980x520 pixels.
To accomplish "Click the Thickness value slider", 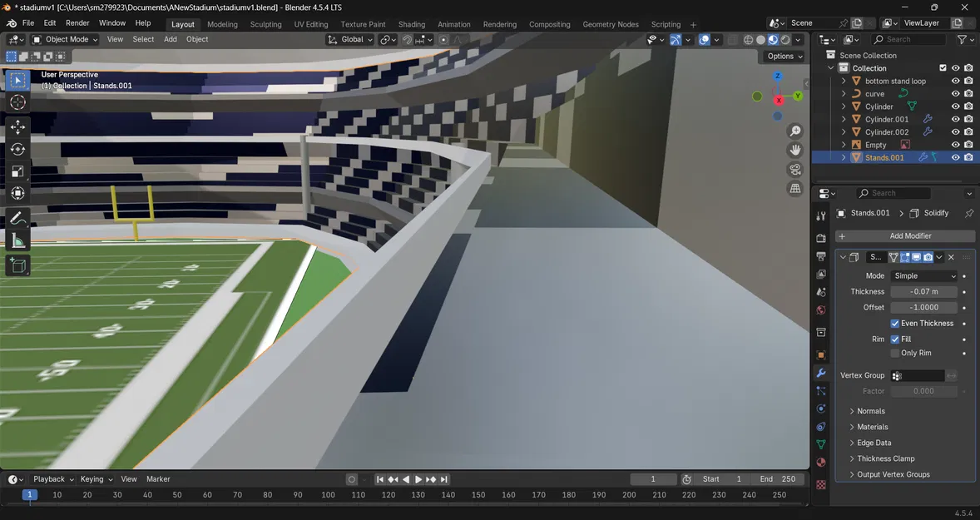I will click(923, 292).
